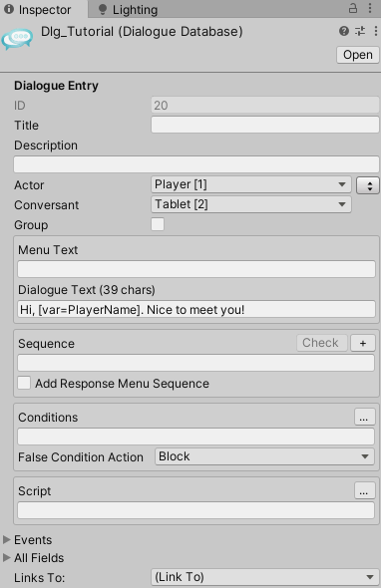
Task: Open the Conditions ellipsis wizard button
Action: [364, 417]
